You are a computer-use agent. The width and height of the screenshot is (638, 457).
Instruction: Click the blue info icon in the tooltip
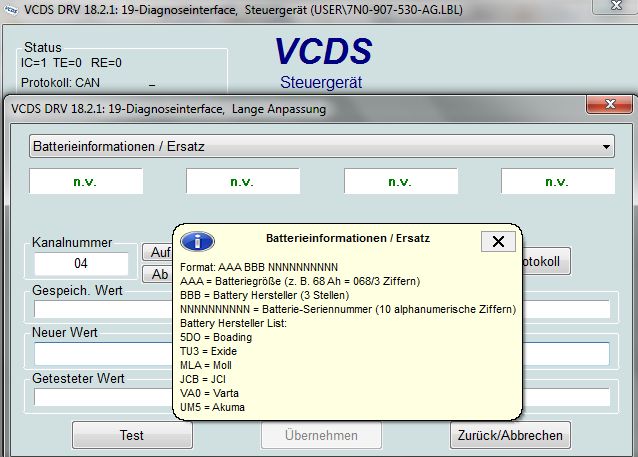[x=197, y=242]
